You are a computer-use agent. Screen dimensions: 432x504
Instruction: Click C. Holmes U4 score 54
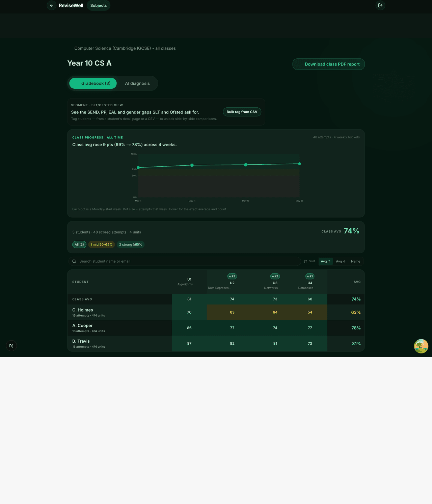pos(310,312)
